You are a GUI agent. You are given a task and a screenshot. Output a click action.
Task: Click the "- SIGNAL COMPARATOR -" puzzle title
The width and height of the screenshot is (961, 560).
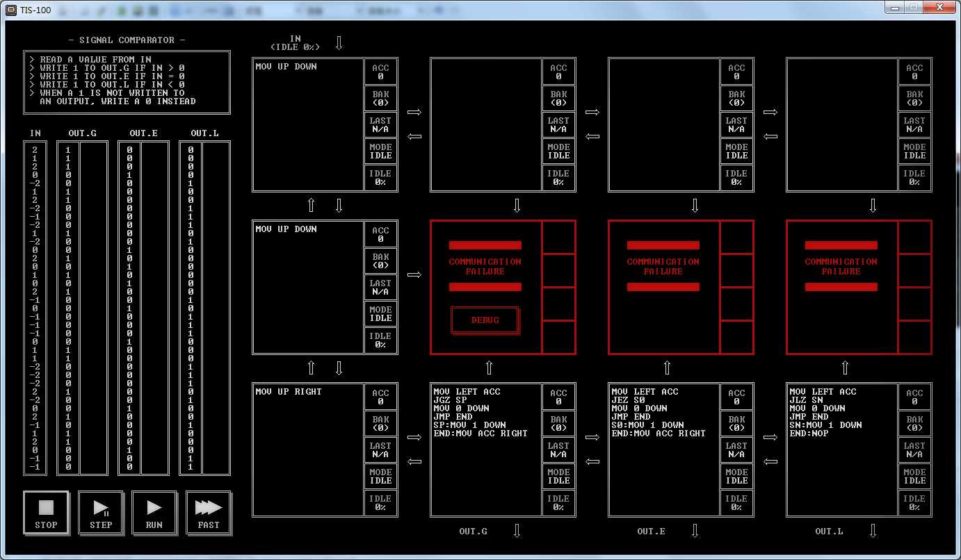coord(127,40)
